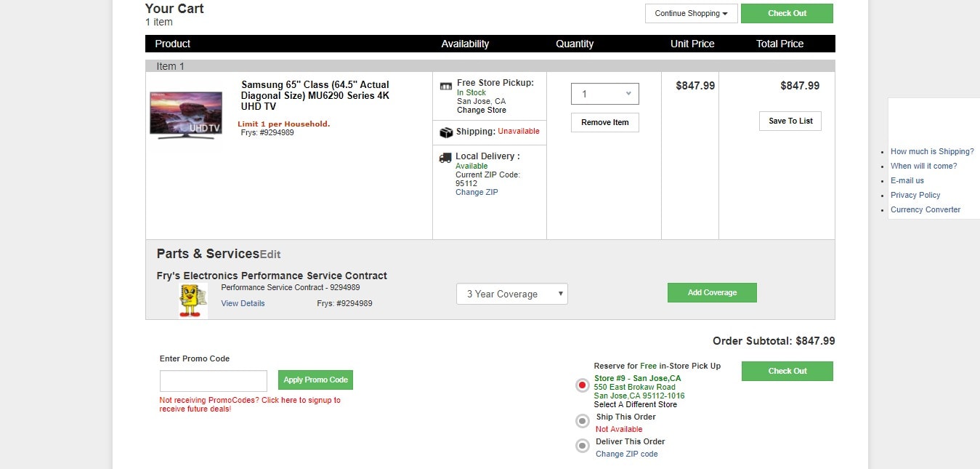The image size is (980, 469).
Task: Click the Fry's service contract mascot image
Action: pos(193,301)
